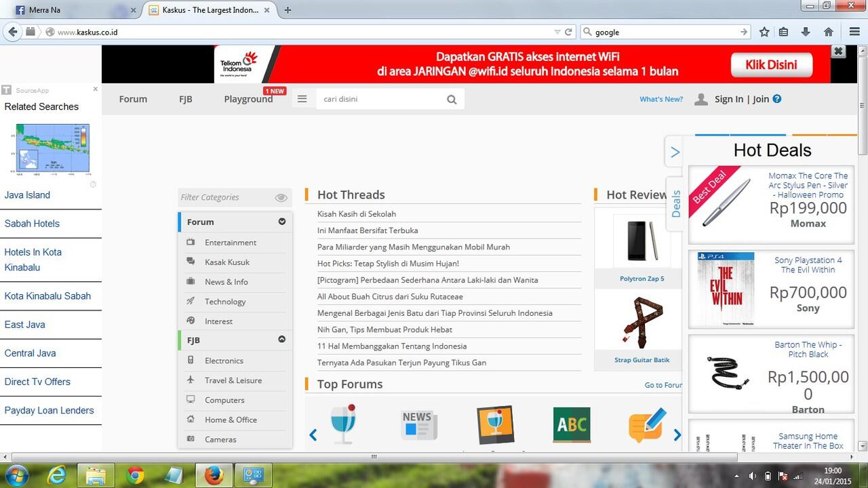This screenshot has width=868, height=488.
Task: Open the Firefox downloads arrow
Action: tap(806, 32)
